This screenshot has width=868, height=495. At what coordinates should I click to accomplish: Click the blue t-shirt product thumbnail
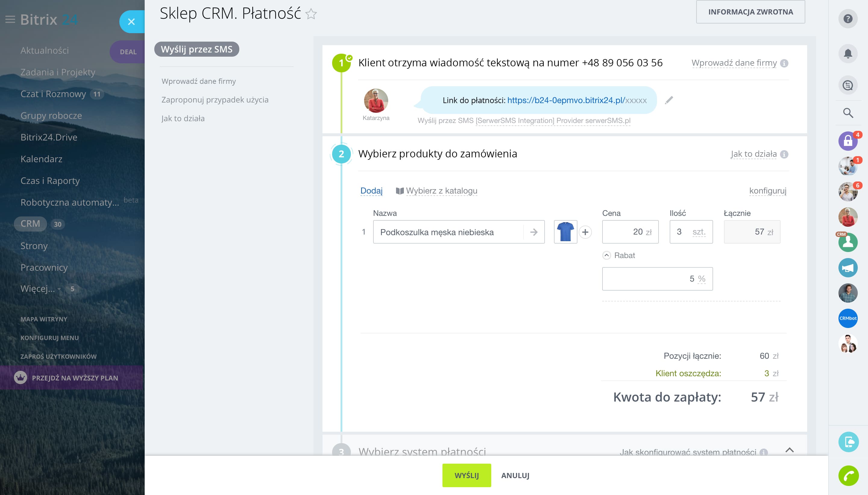tap(565, 232)
